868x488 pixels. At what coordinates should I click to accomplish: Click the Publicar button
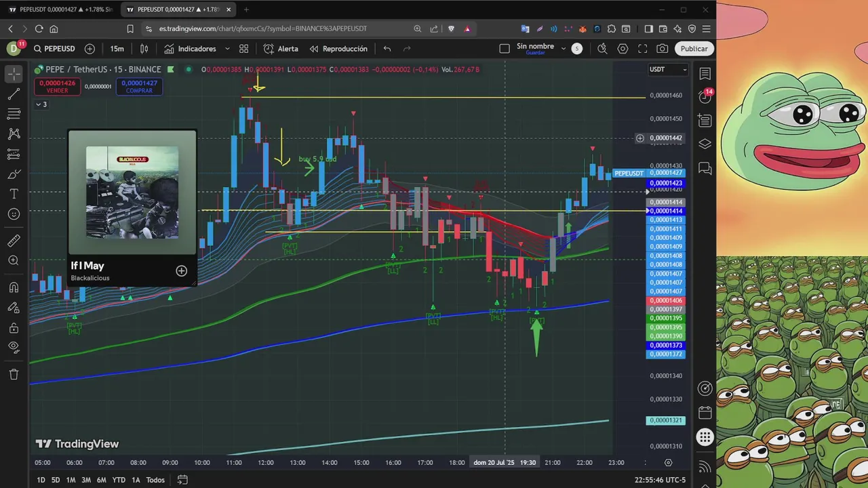[x=694, y=49]
